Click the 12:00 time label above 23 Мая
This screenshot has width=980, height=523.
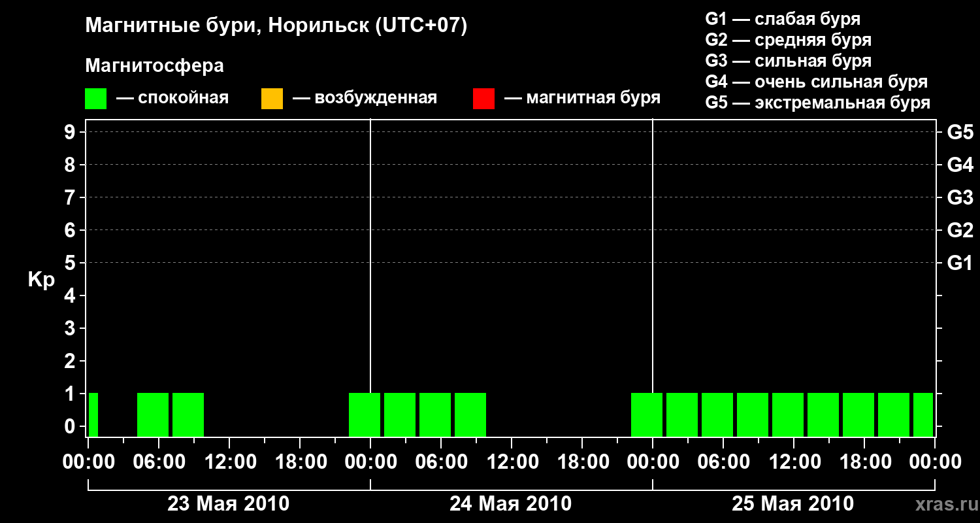(x=229, y=462)
